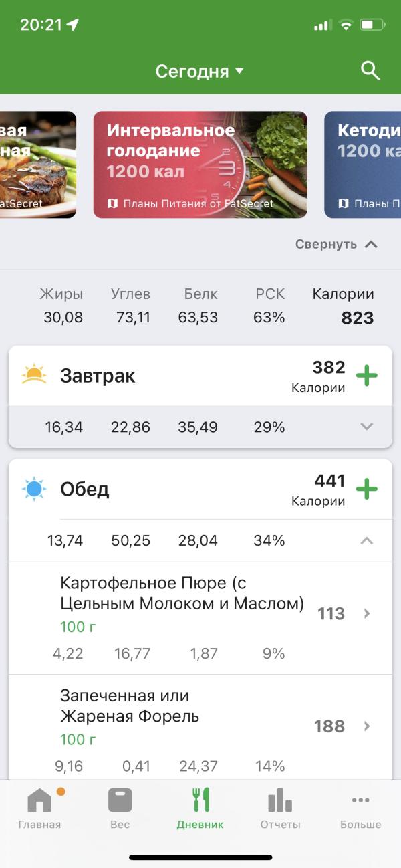Add food to Обед with plus icon
401x868 pixels.
(x=366, y=489)
